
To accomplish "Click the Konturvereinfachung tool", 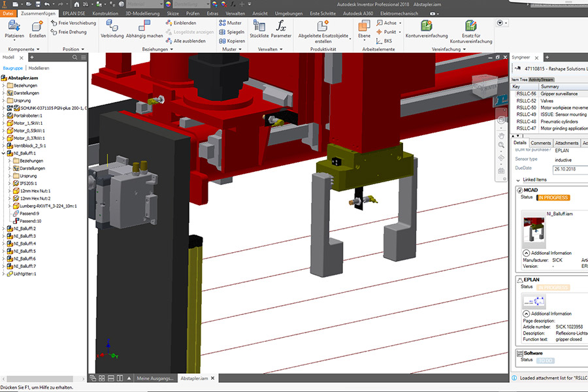I will 427,29.
